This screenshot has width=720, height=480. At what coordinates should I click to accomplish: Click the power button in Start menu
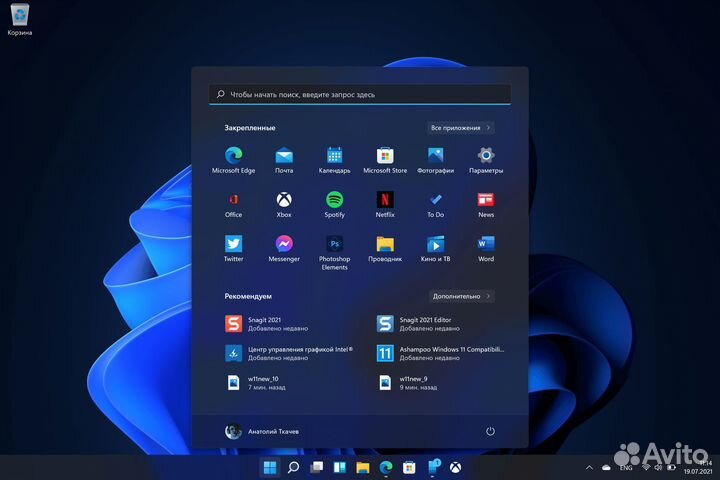pyautogui.click(x=490, y=431)
